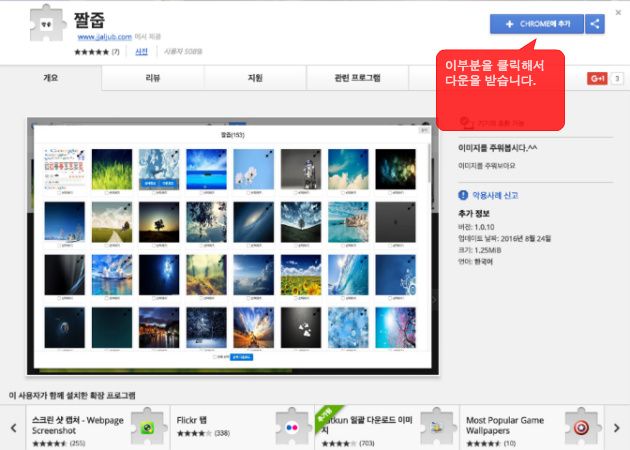630x450 pixels.
Task: Click the sunflower field thumbnail in preview
Action: click(301, 275)
